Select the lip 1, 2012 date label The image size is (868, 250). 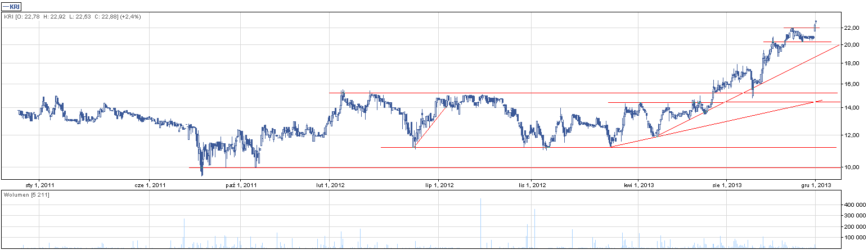439,184
